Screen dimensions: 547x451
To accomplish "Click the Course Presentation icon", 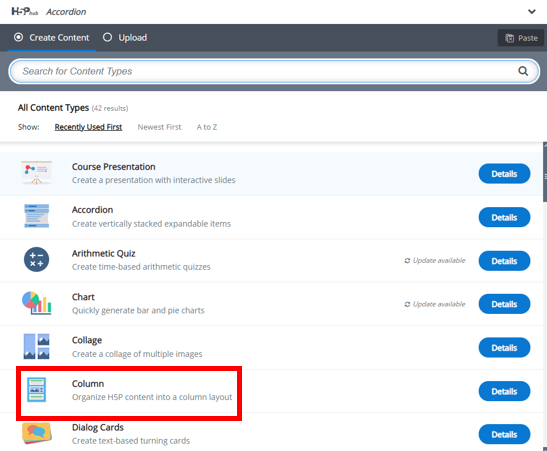I will [36, 173].
